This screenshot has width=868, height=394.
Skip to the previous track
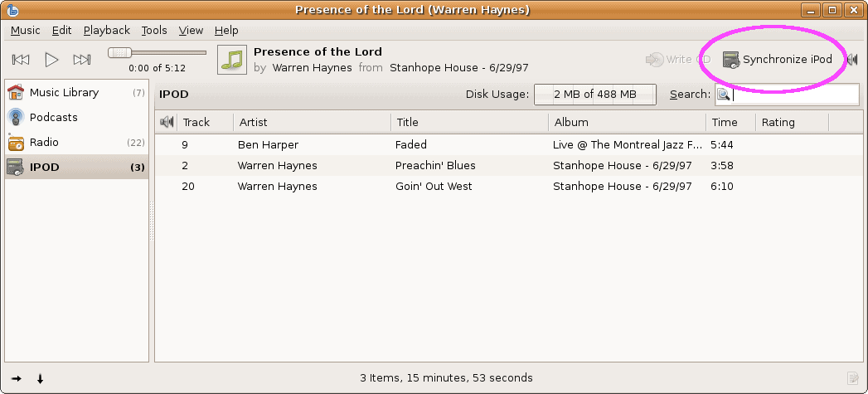[22, 60]
